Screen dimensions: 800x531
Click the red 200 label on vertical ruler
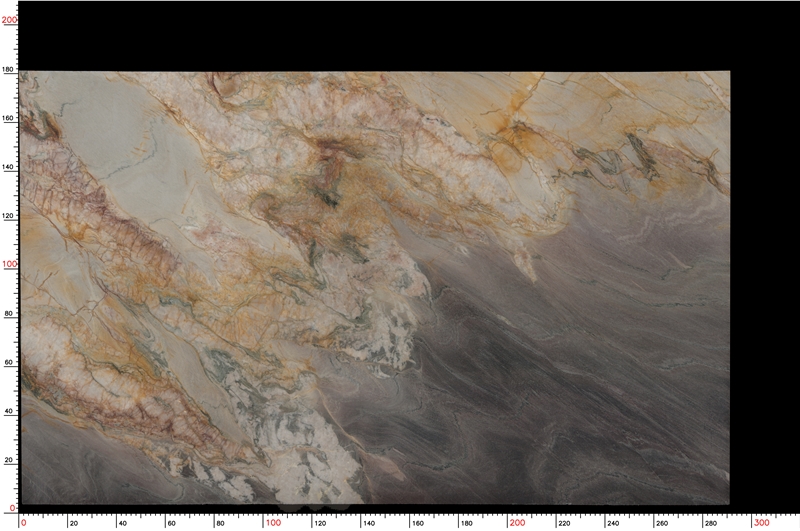tap(9, 20)
